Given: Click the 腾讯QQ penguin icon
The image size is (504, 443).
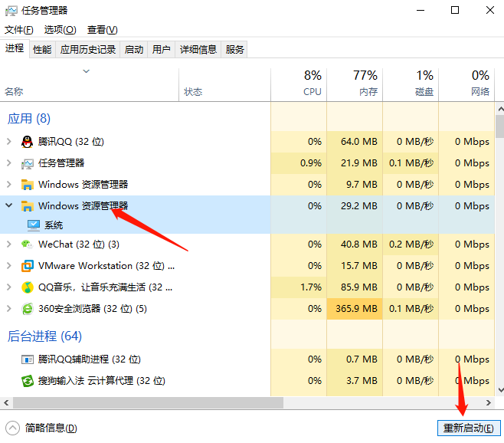Looking at the screenshot, I should pos(28,142).
